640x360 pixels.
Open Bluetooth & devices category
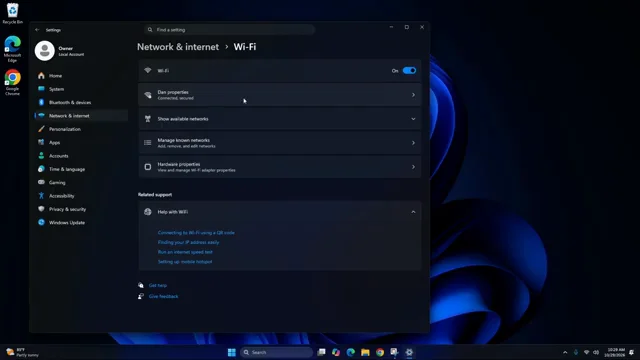point(81,102)
